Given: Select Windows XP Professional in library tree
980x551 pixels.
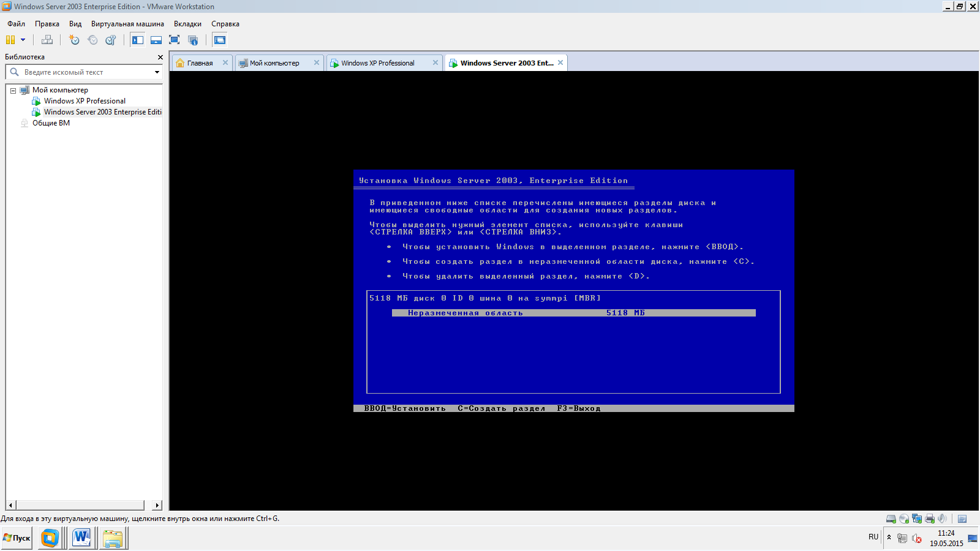Looking at the screenshot, I should 85,101.
